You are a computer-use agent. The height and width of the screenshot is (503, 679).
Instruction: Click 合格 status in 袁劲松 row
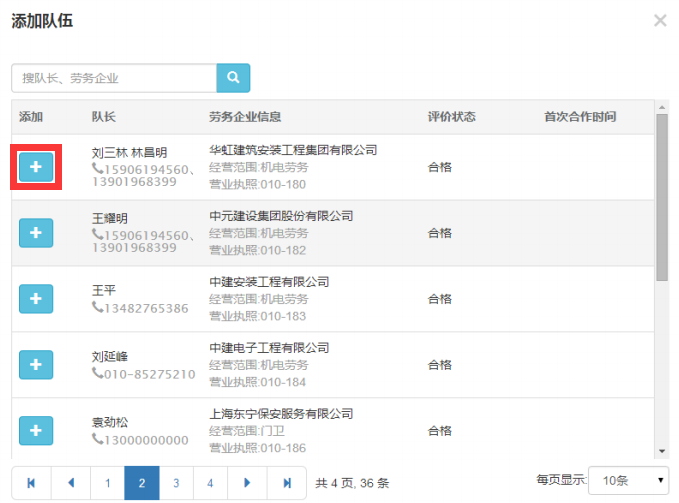click(440, 431)
